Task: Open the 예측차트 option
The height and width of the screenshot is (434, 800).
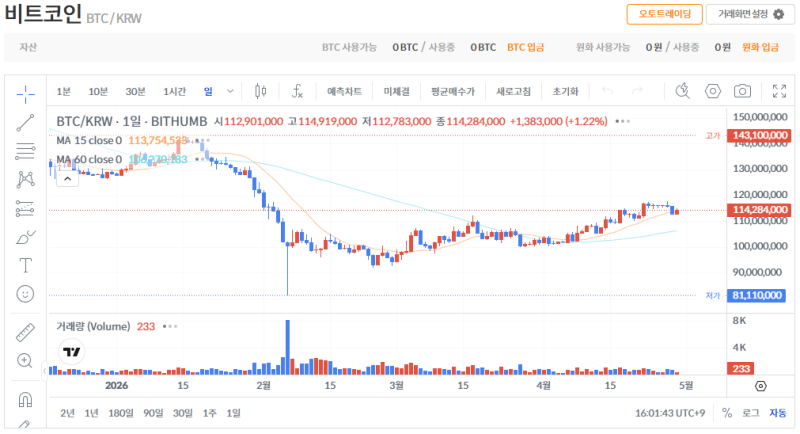Action: pos(344,91)
